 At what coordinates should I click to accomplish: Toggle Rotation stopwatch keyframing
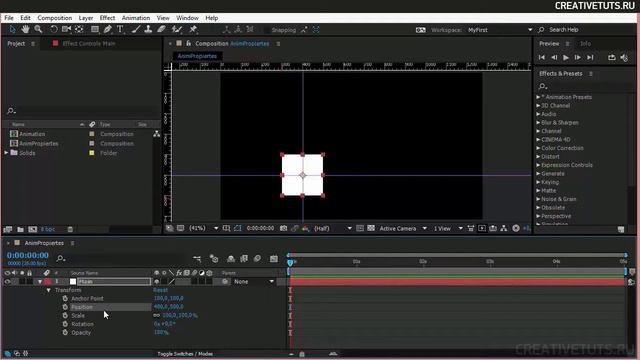pyautogui.click(x=65, y=324)
